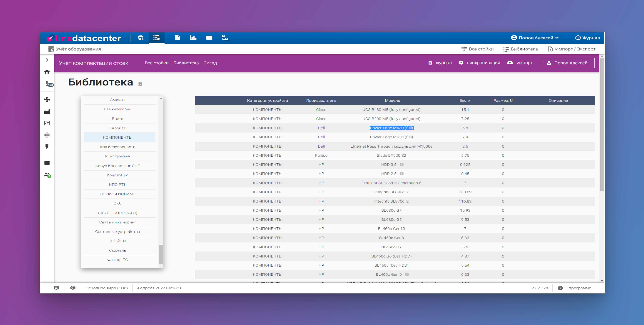Viewport: 644px width, 325px height.
Task: Click the page vertical scrollbar thumb
Action: point(602,125)
